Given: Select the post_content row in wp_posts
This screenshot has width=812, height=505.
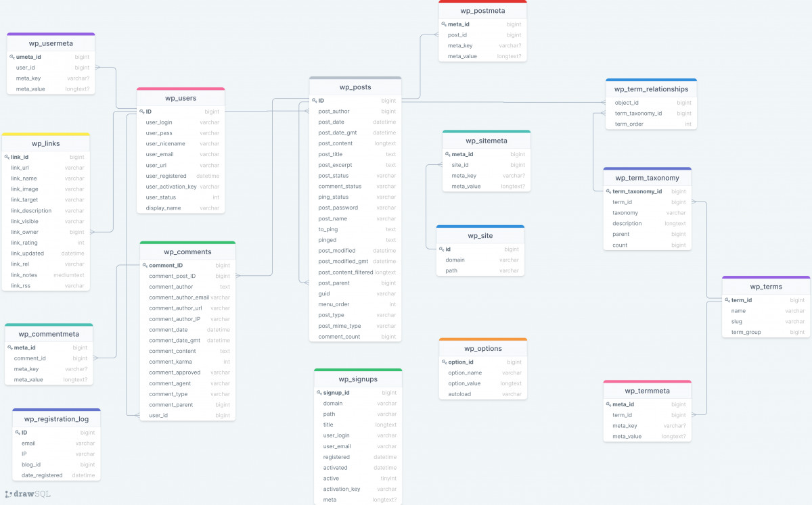Looking at the screenshot, I should click(x=355, y=143).
